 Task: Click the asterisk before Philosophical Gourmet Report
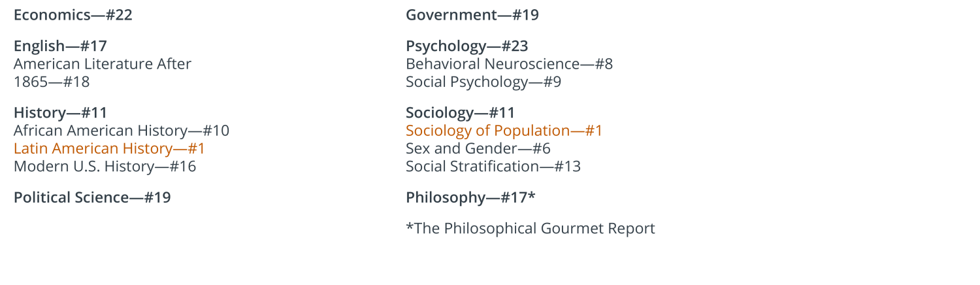(x=410, y=226)
